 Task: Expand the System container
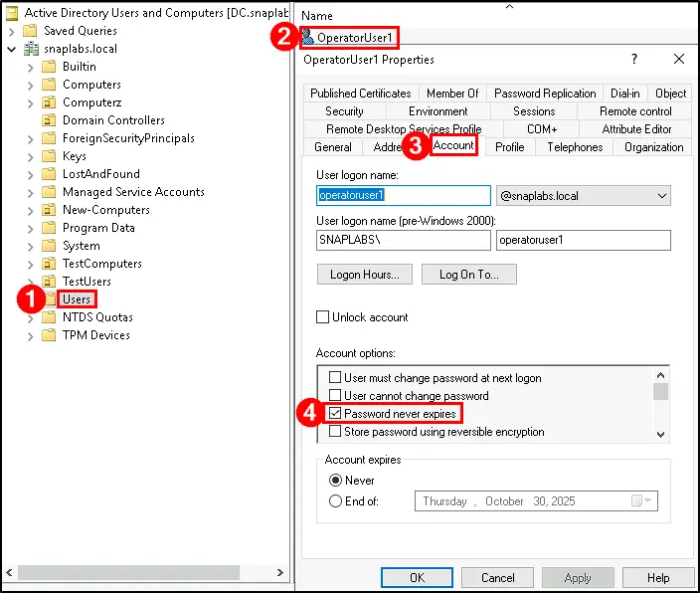(x=31, y=247)
